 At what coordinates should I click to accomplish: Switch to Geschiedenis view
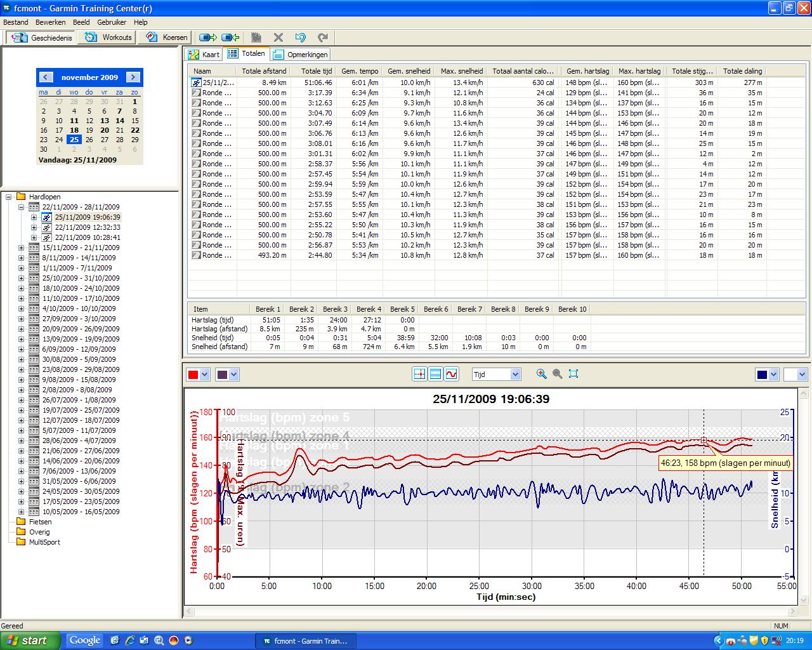[41, 37]
